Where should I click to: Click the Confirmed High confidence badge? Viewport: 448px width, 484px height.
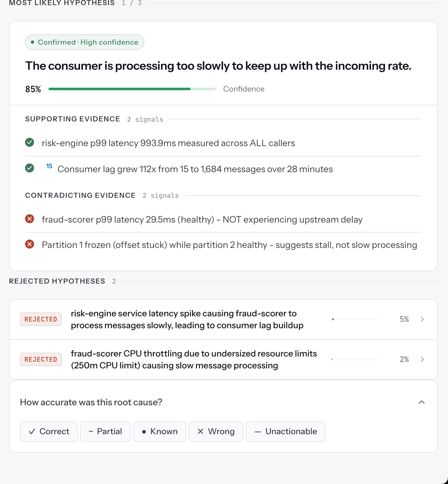(x=85, y=42)
